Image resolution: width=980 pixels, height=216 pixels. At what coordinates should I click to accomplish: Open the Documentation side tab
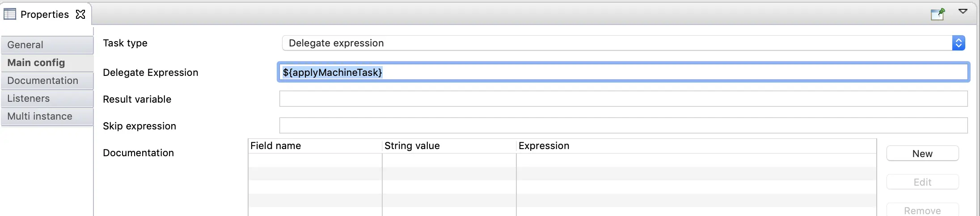47,80
